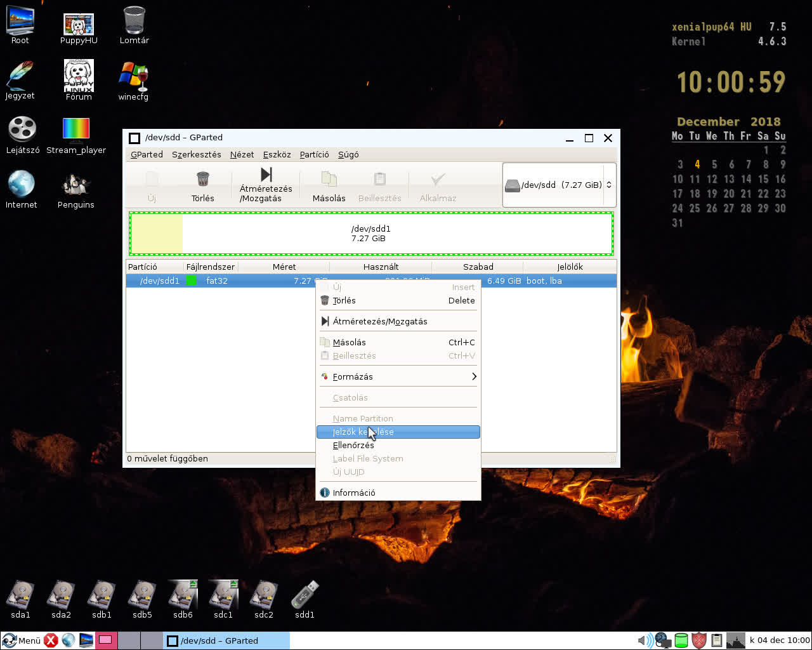The width and height of the screenshot is (812, 650).
Task: Open the sda1 drive icon
Action: coord(20,599)
